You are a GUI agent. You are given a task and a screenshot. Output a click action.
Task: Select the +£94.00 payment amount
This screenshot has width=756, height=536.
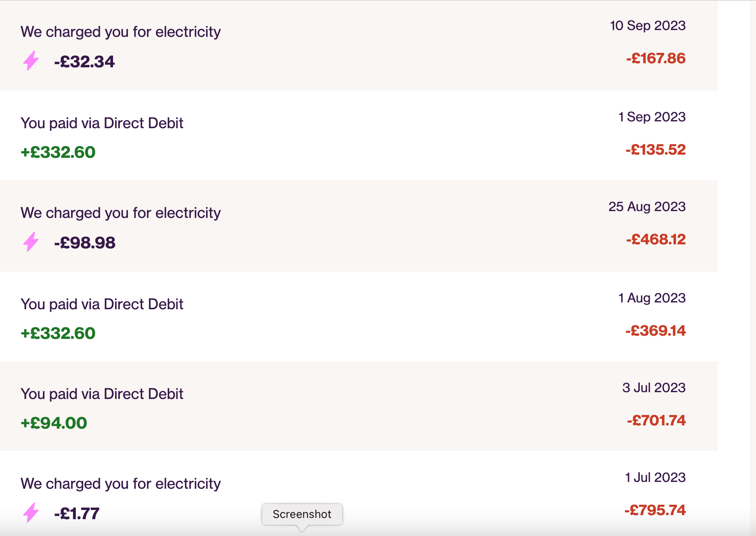coord(54,423)
